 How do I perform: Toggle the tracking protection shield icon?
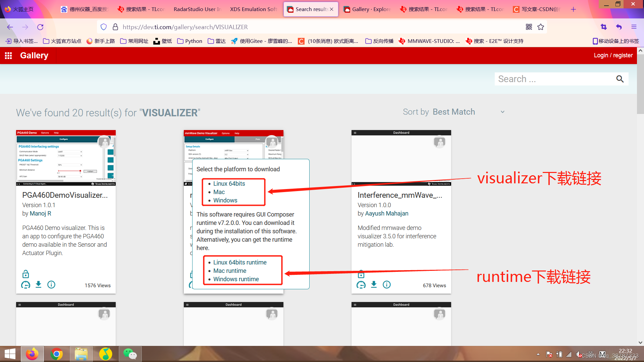103,27
